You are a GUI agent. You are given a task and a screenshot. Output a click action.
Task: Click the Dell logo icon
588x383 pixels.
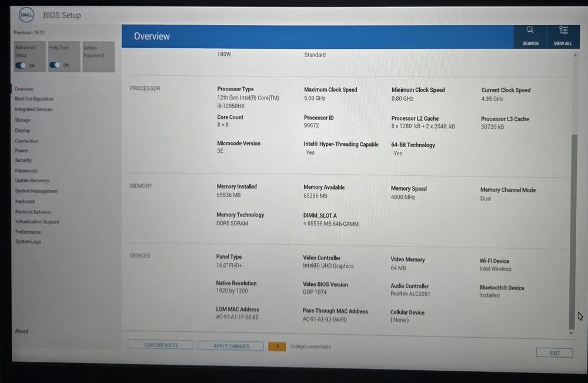pyautogui.click(x=26, y=15)
